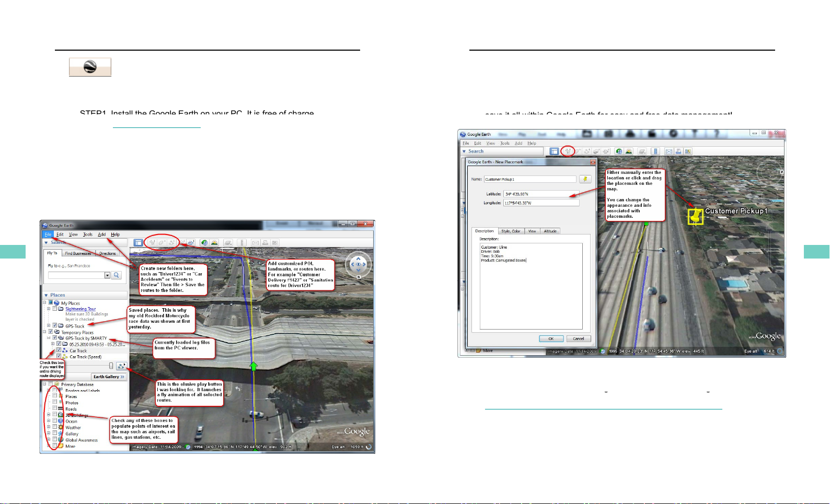Open the Fly To search history dropdown arrow
The image size is (830, 504).
tap(107, 275)
